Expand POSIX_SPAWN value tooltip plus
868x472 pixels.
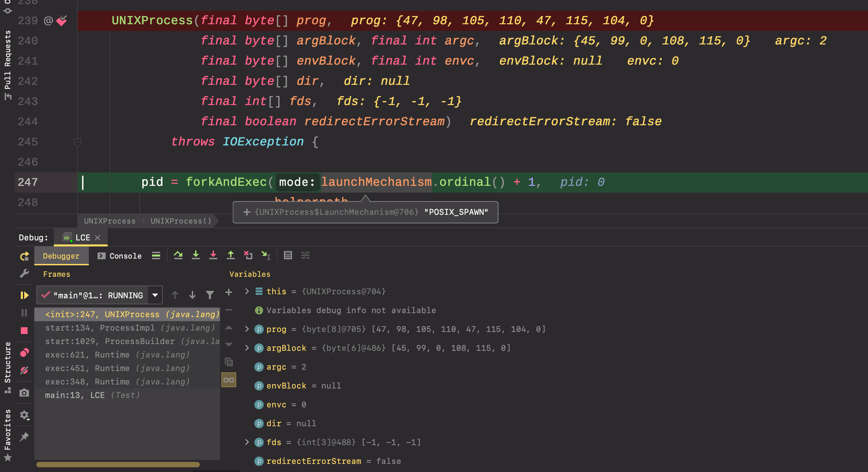[x=247, y=212]
